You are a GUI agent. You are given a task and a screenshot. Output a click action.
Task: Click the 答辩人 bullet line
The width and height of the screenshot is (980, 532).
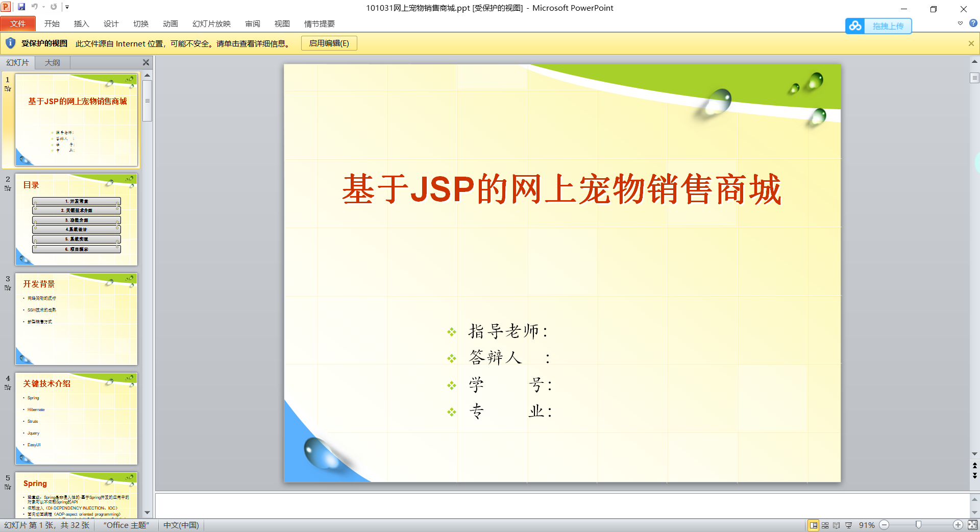coord(509,358)
